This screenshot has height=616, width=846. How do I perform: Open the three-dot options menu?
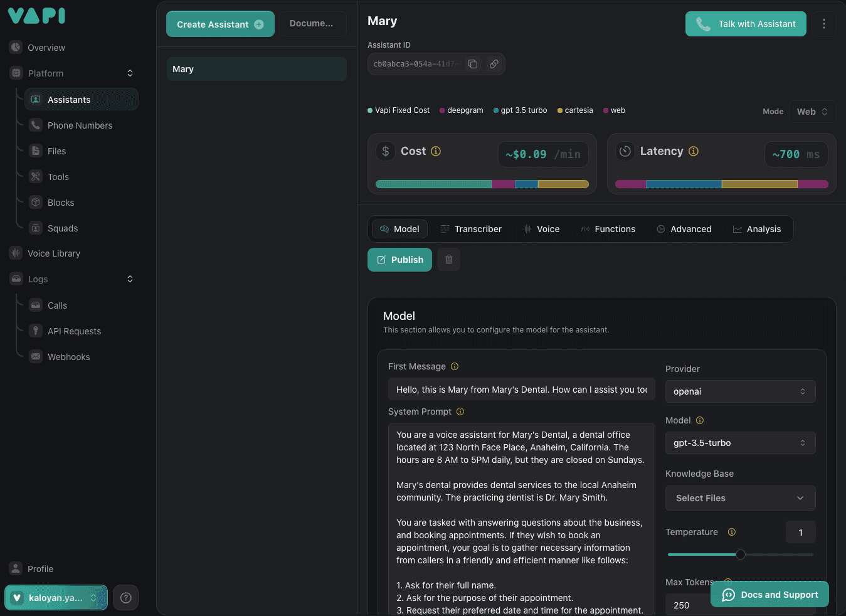click(x=823, y=24)
